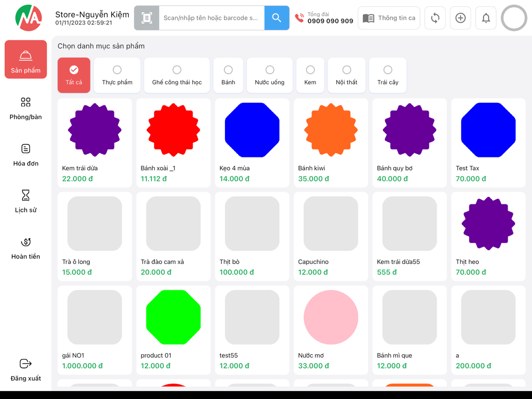Tap the barcode scan icon
Viewport: 532px width, 399px height.
click(x=147, y=18)
